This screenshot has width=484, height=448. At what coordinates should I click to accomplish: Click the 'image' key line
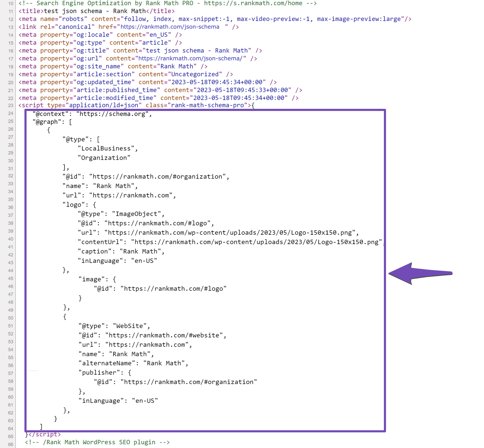tap(97, 279)
